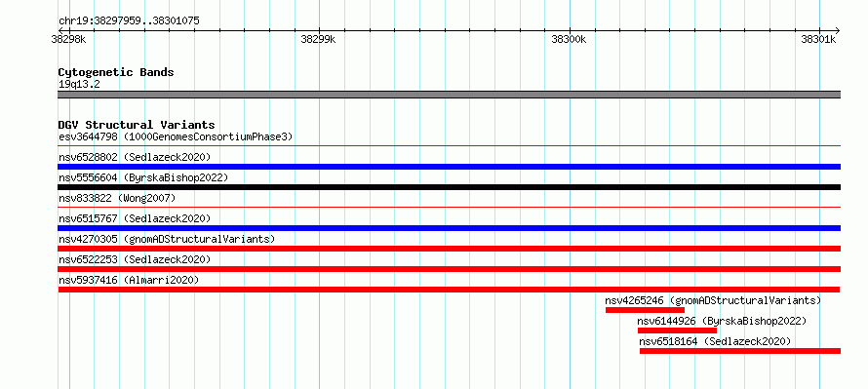
Task: Select the thin red nsv833822 feature line
Action: [449, 208]
